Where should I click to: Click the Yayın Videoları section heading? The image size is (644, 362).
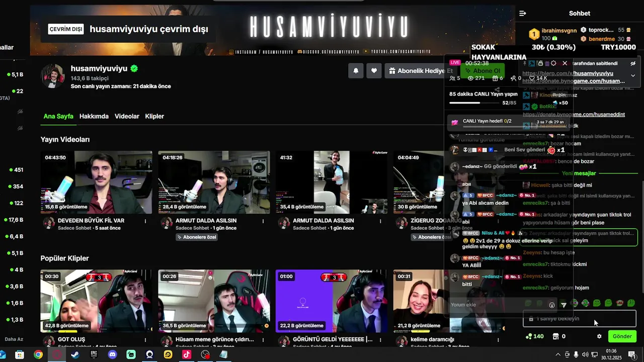click(x=65, y=139)
